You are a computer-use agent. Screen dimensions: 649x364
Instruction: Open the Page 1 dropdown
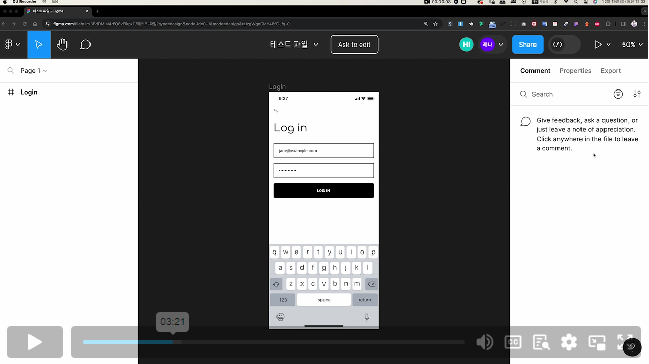[x=34, y=71]
